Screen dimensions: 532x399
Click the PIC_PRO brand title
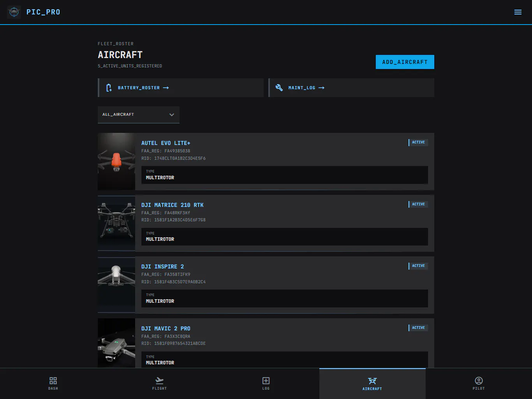pos(43,12)
